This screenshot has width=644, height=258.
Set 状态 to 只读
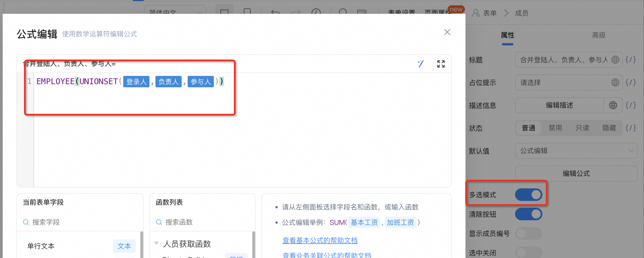[x=582, y=128]
